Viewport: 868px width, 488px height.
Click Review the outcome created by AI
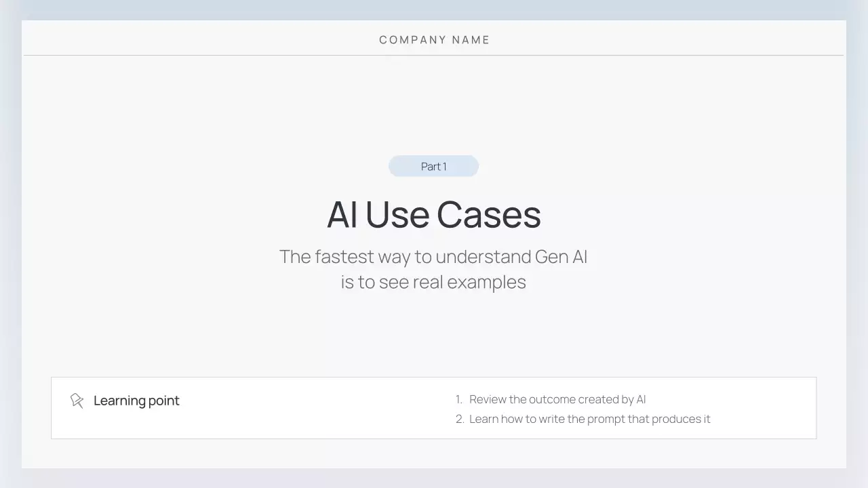[557, 399]
